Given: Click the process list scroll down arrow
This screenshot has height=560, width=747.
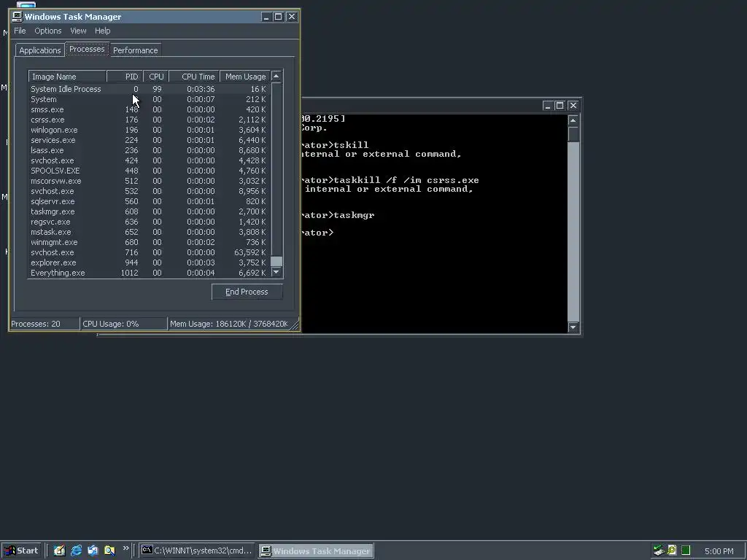Looking at the screenshot, I should (276, 272).
